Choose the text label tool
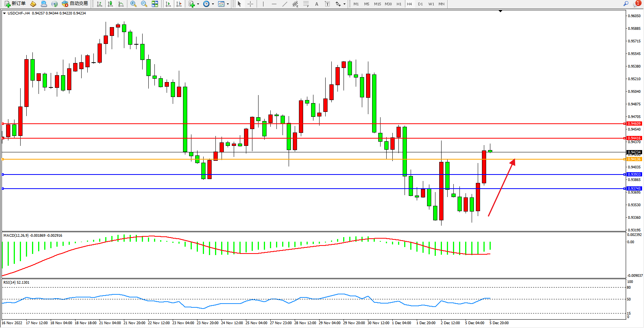This screenshot has width=644, height=328. [x=316, y=4]
